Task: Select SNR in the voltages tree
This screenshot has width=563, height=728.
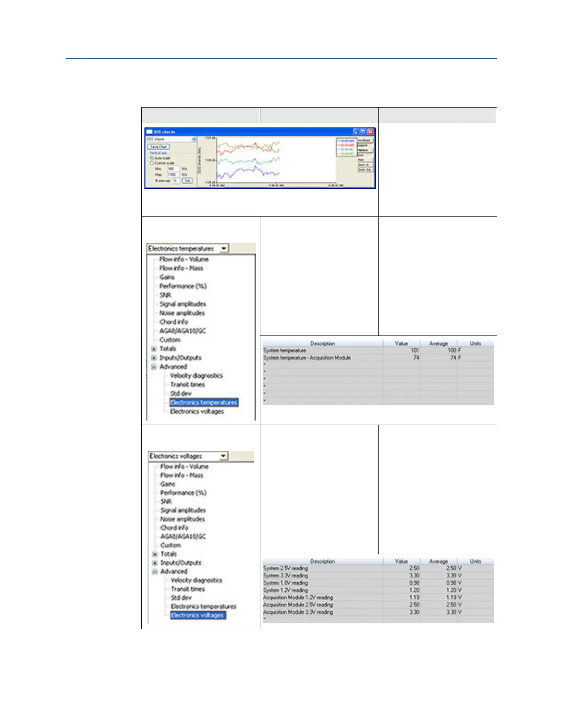Action: tap(166, 501)
